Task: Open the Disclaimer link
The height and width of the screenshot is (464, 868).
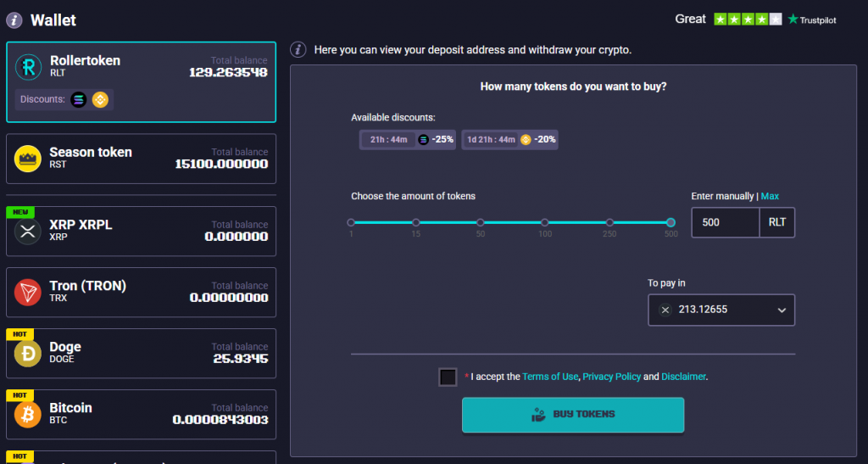Action: click(684, 377)
